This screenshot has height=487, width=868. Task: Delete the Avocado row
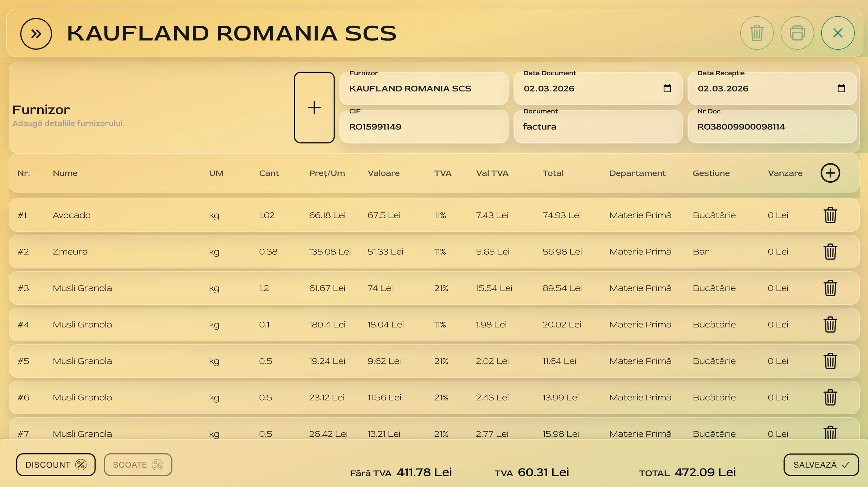pos(830,215)
